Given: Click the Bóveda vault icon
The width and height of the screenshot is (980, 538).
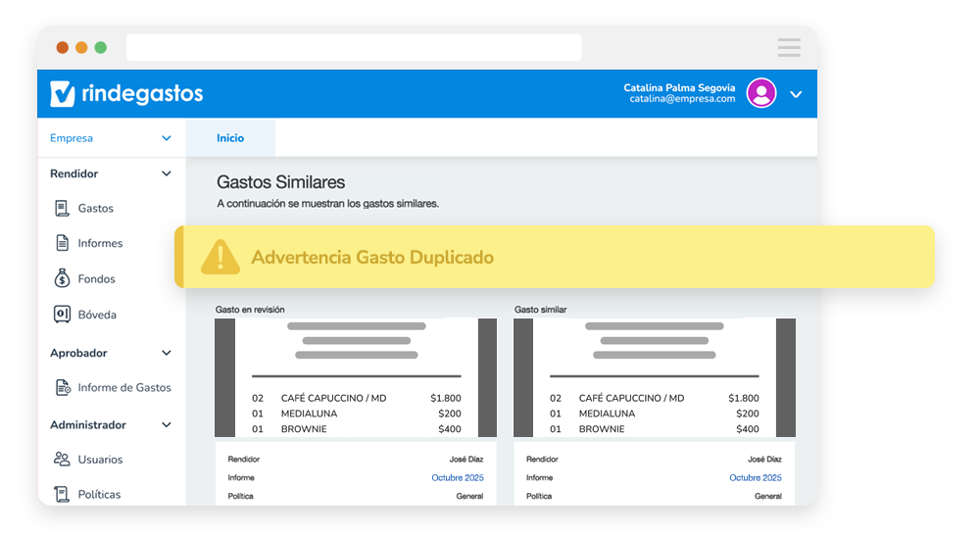Looking at the screenshot, I should point(61,315).
